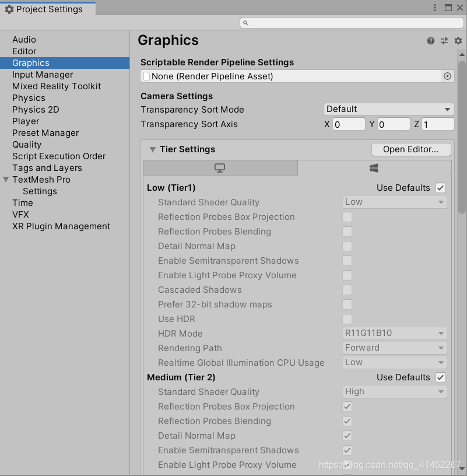Switch to the Windows platform tier tab
Screen dimensions: 467x476
pyautogui.click(x=374, y=167)
